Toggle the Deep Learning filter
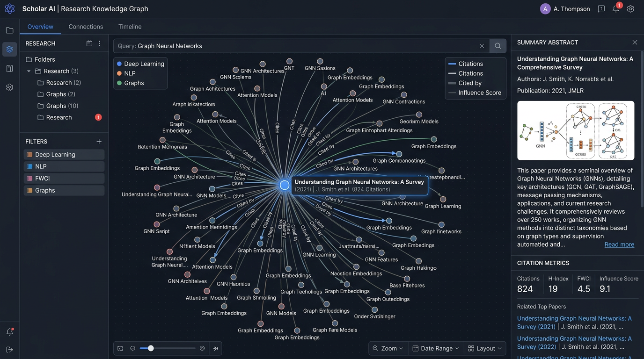This screenshot has width=644, height=359. 64,155
